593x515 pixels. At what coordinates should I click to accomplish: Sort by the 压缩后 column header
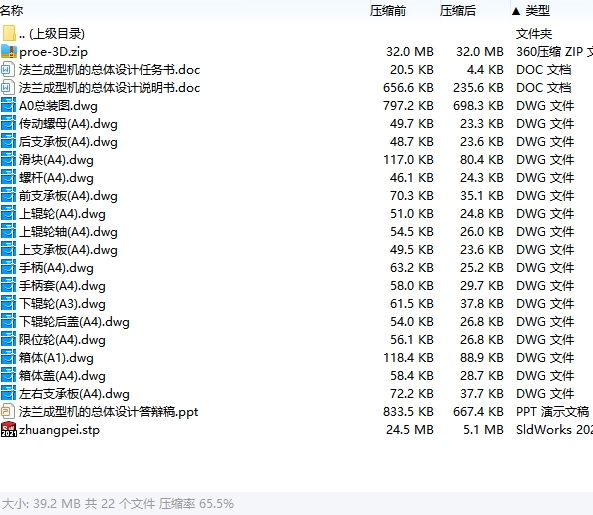(x=458, y=11)
